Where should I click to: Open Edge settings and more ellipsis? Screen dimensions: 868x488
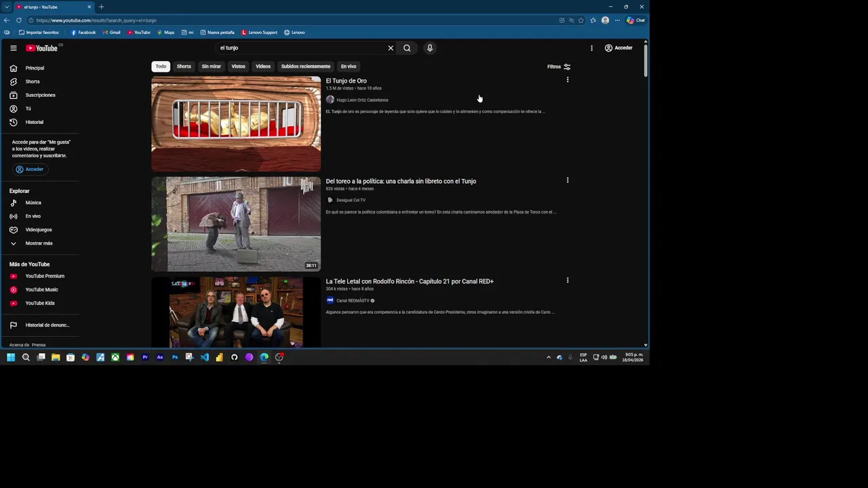click(x=617, y=20)
